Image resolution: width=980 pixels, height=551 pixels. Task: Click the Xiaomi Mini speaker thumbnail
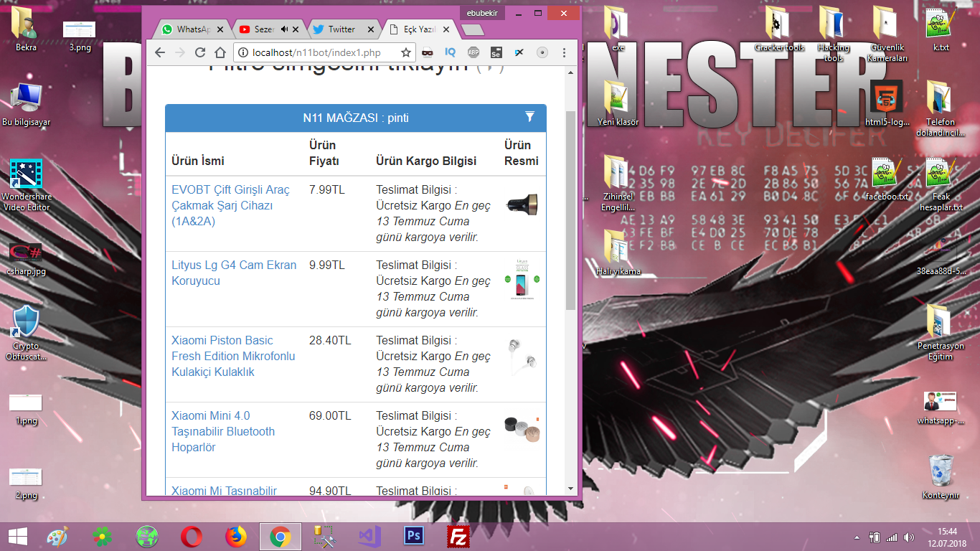pos(522,431)
